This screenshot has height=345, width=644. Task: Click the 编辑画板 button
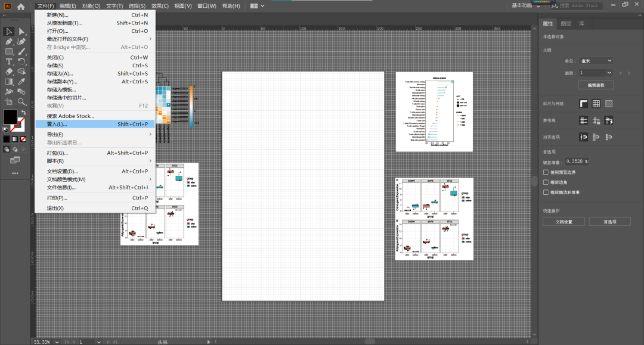596,85
